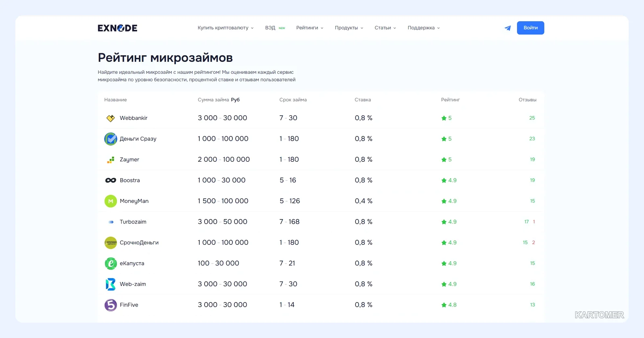Image resolution: width=644 pixels, height=338 pixels.
Task: Expand the Купить криптовалюту menu
Action: point(226,28)
